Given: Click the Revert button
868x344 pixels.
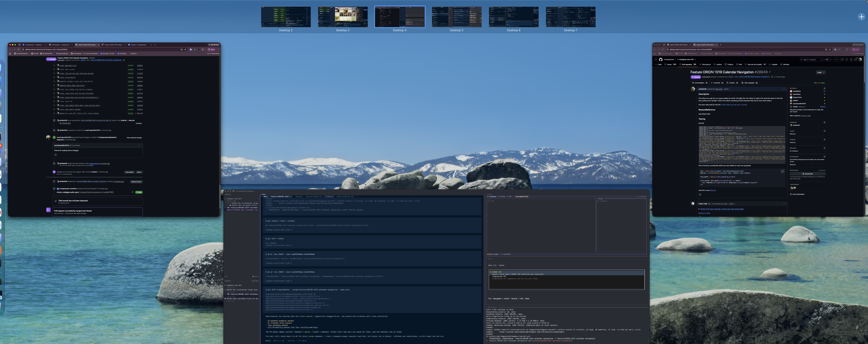Looking at the screenshot, I should click(139, 172).
